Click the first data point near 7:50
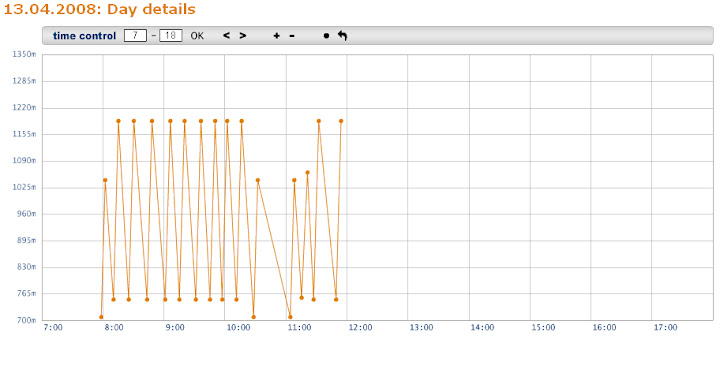This screenshot has width=720, height=388. pyautogui.click(x=101, y=317)
